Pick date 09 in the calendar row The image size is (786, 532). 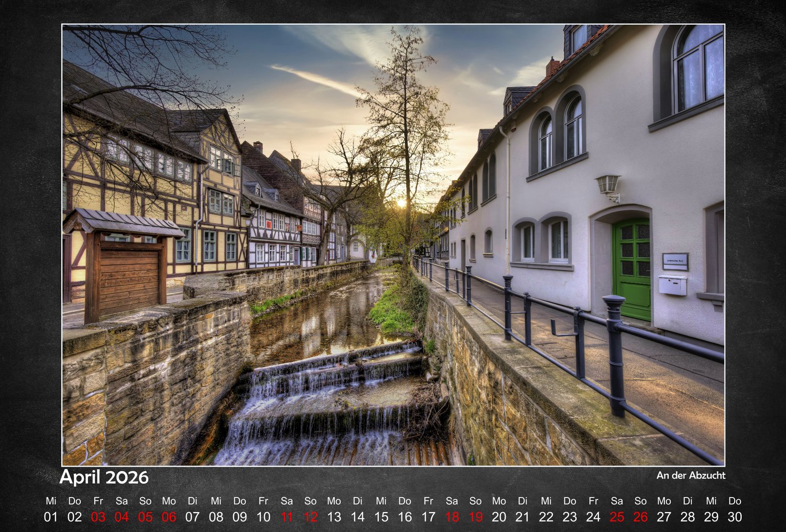(239, 517)
